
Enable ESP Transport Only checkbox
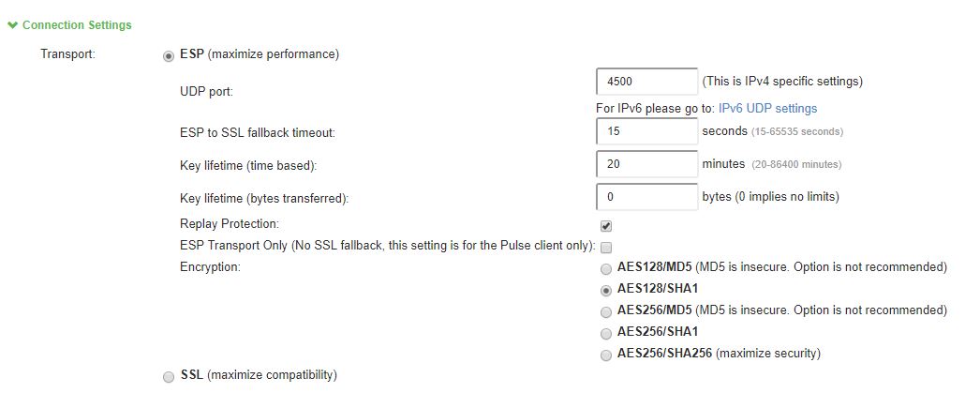[606, 248]
